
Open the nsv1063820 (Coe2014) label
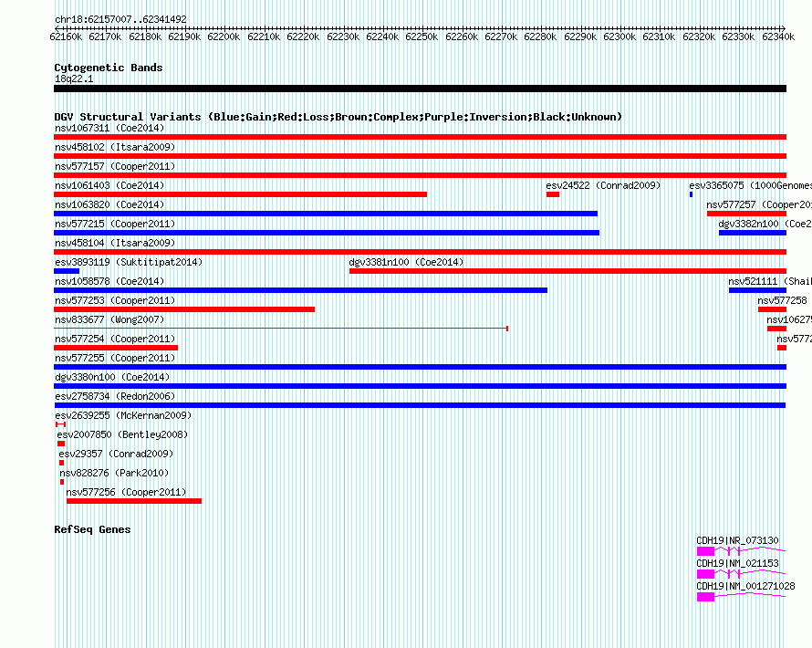(109, 204)
